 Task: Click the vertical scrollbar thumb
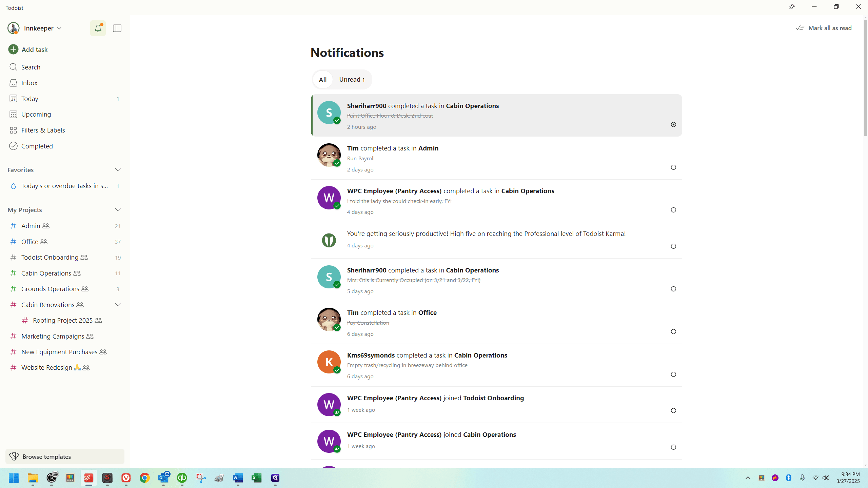[866, 78]
